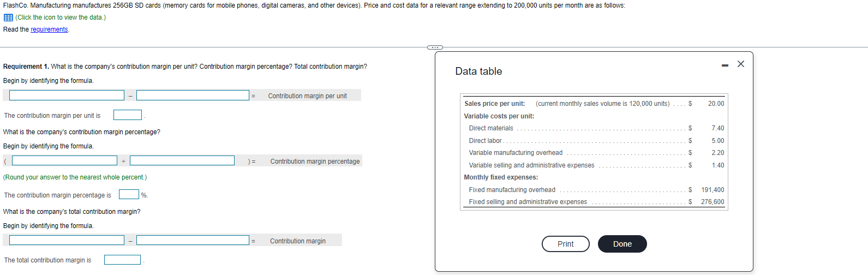Click the ellipsis divider handle
This screenshot has height=275, width=868.
[435, 47]
